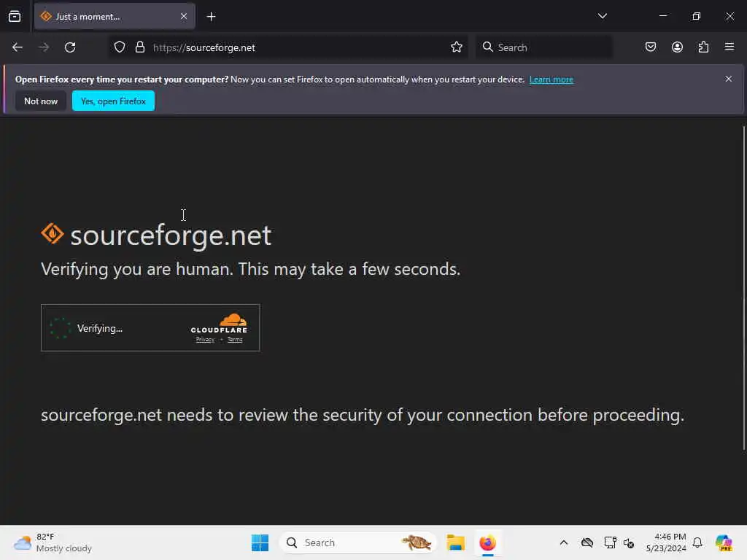Click the Cloudflare logo

point(219,323)
